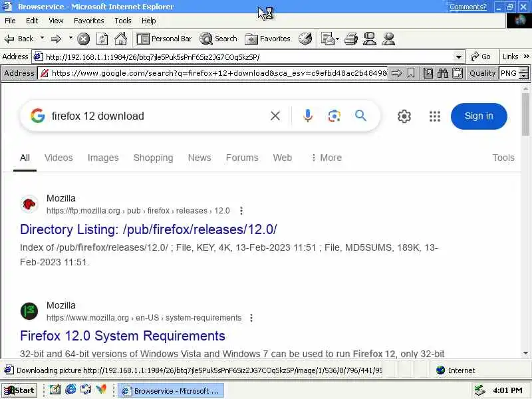Expand the Links toolbar chevron

coord(526,57)
